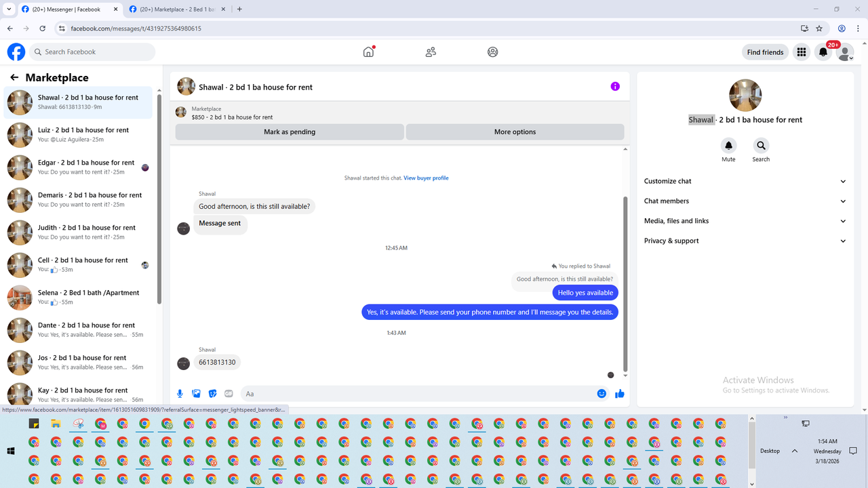Open the $850 Marketplace listing banner
This screenshot has width=868, height=488.
point(399,113)
